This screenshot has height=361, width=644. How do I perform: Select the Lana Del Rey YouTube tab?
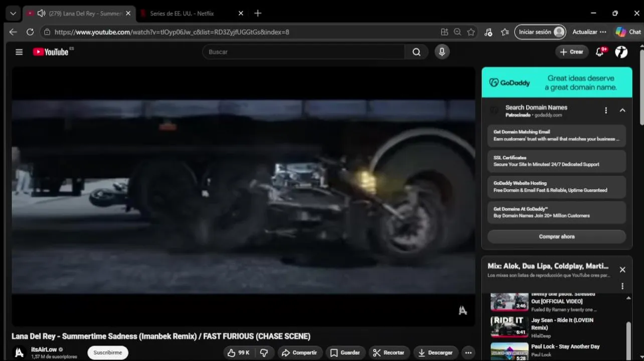(x=80, y=14)
